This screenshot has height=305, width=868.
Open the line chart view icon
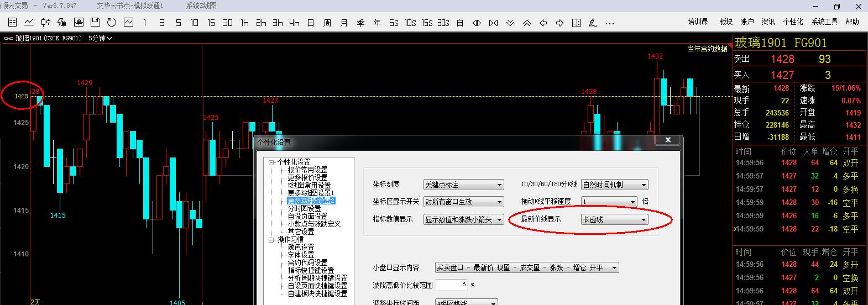(29, 23)
